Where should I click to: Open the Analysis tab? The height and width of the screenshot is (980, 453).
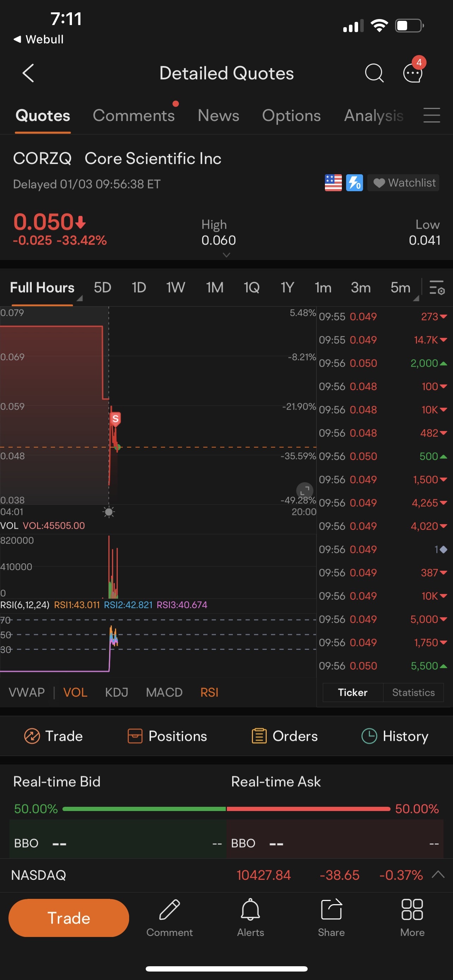coord(374,115)
